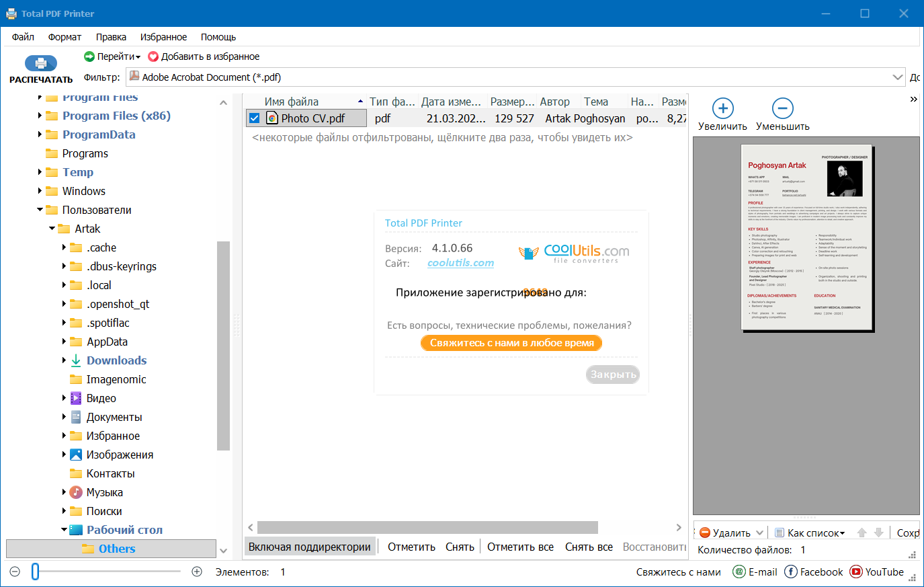Image resolution: width=924 pixels, height=587 pixels.
Task: Select the Imagenomic folder in tree
Action: [116, 379]
